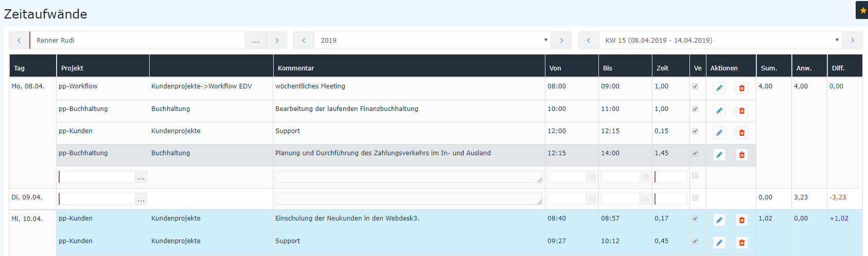Go to next week after KW 15
Image resolution: width=868 pixels, height=256 pixels.
853,40
